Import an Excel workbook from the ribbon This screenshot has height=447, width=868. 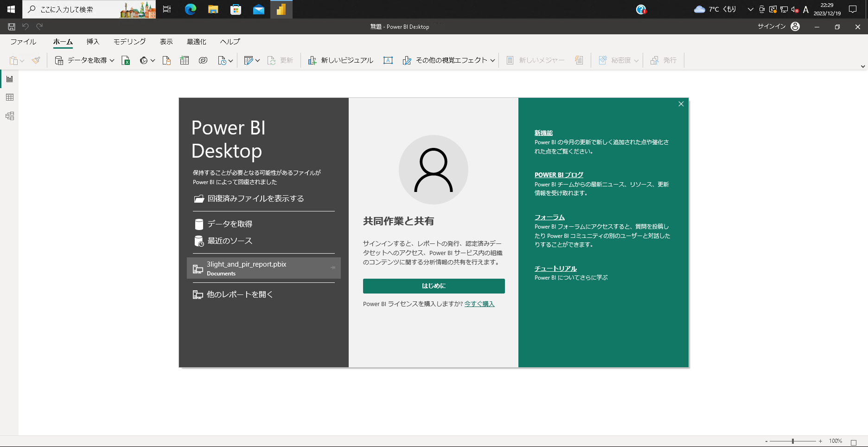pyautogui.click(x=125, y=60)
